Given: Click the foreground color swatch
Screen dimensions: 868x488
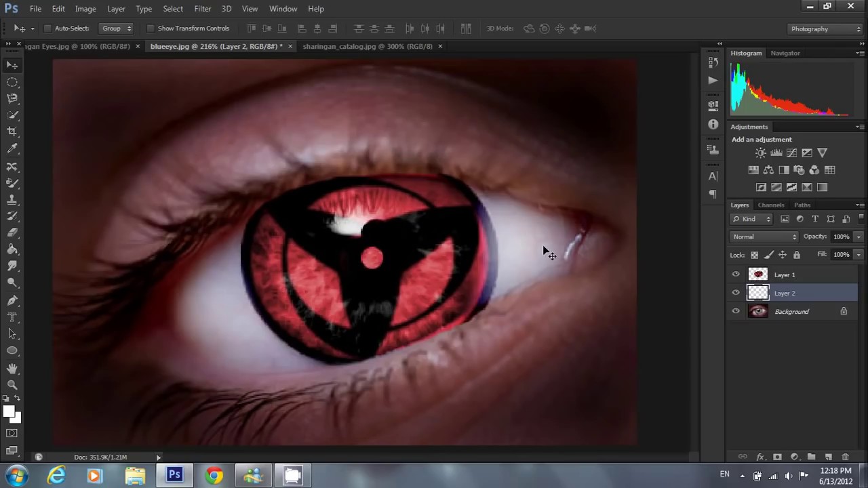Looking at the screenshot, I should point(9,412).
